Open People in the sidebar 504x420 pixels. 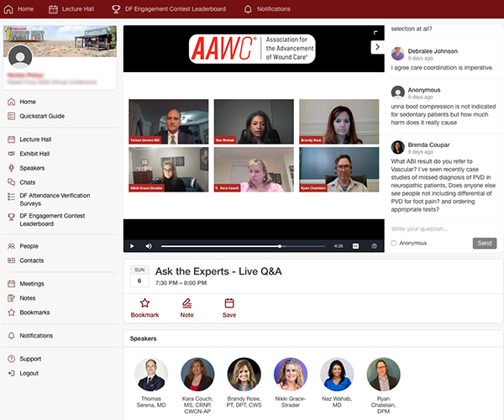(x=29, y=246)
